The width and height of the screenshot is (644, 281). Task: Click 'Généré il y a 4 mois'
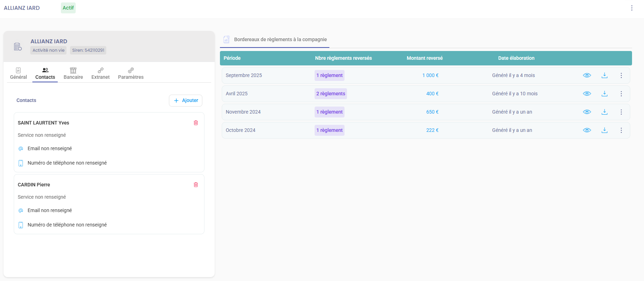pos(513,75)
